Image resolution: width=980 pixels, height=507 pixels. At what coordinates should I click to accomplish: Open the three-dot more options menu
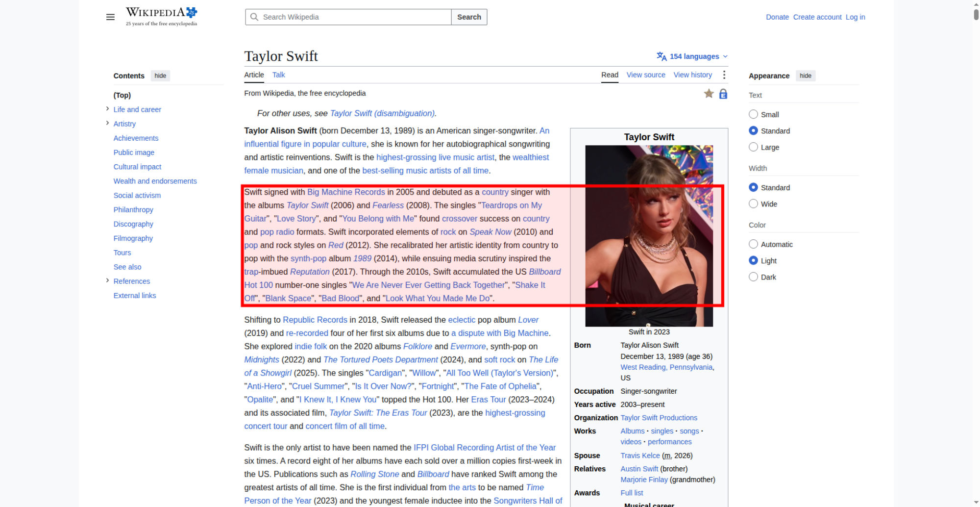[x=724, y=75]
